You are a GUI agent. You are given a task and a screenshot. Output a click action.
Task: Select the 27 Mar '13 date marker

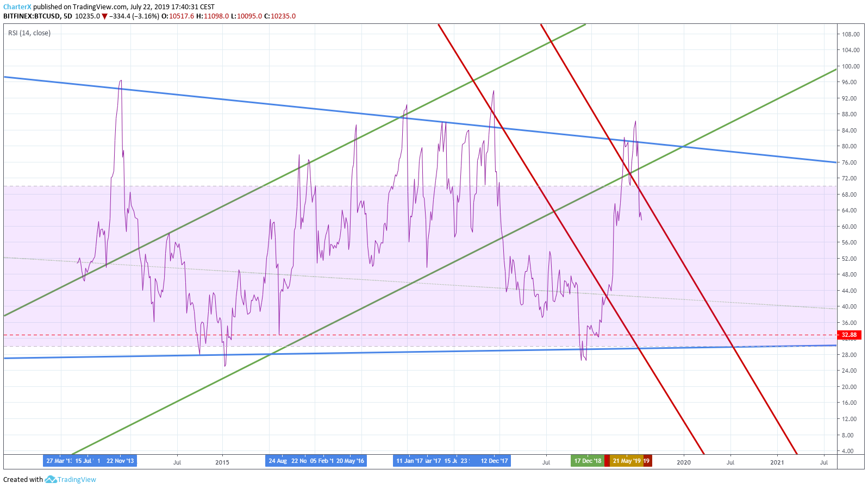click(x=59, y=461)
